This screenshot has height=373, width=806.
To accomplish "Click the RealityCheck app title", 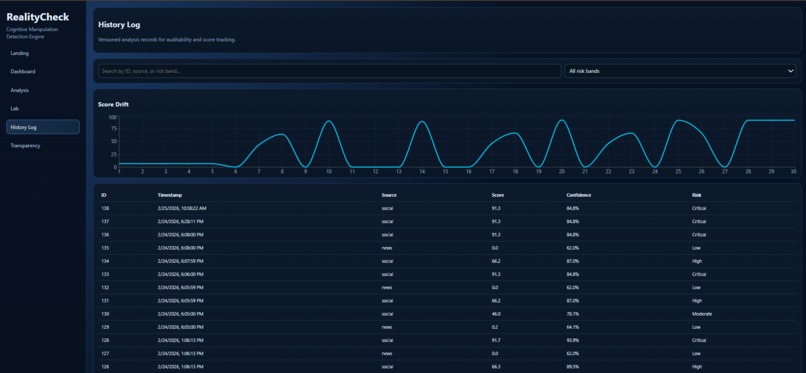I will (x=38, y=17).
